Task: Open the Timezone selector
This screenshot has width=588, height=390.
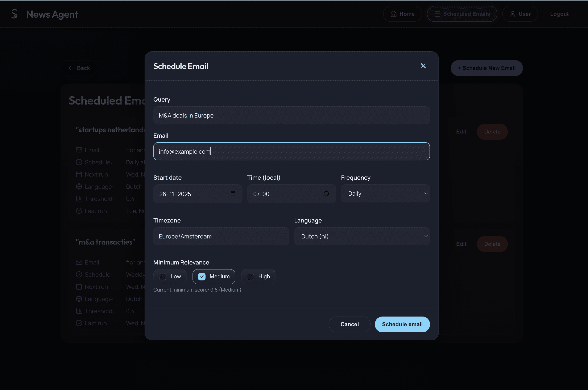Action: point(221,236)
